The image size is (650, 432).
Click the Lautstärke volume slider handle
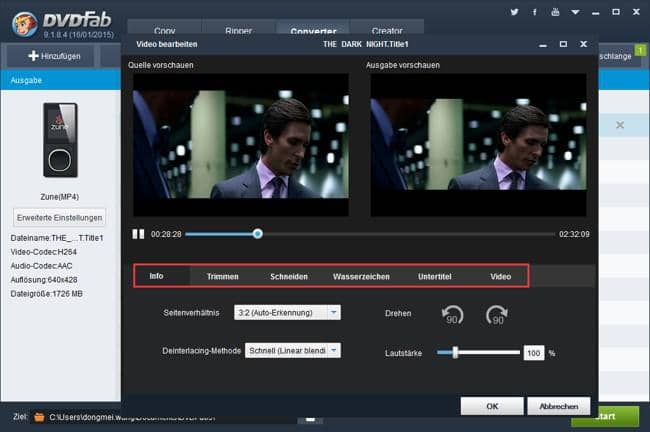[x=455, y=353]
